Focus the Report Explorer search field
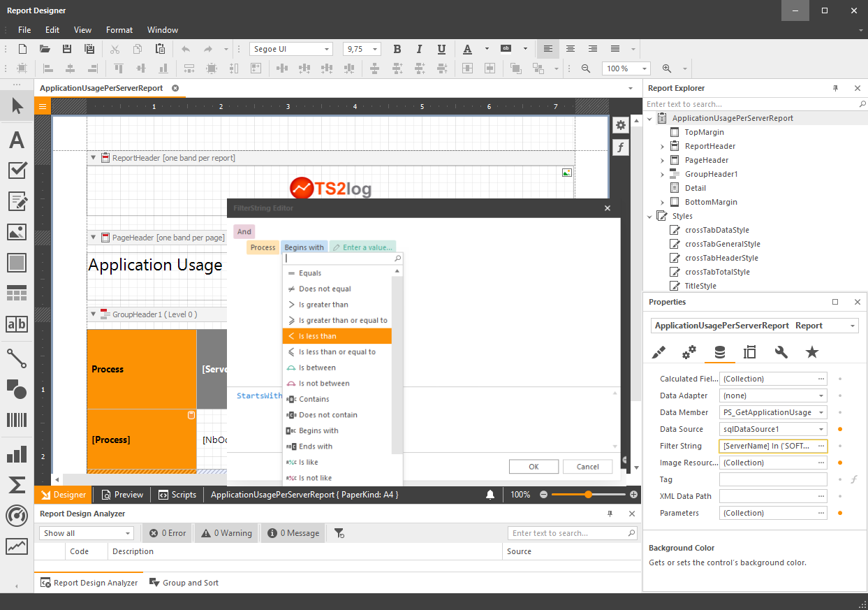 pyautogui.click(x=755, y=104)
